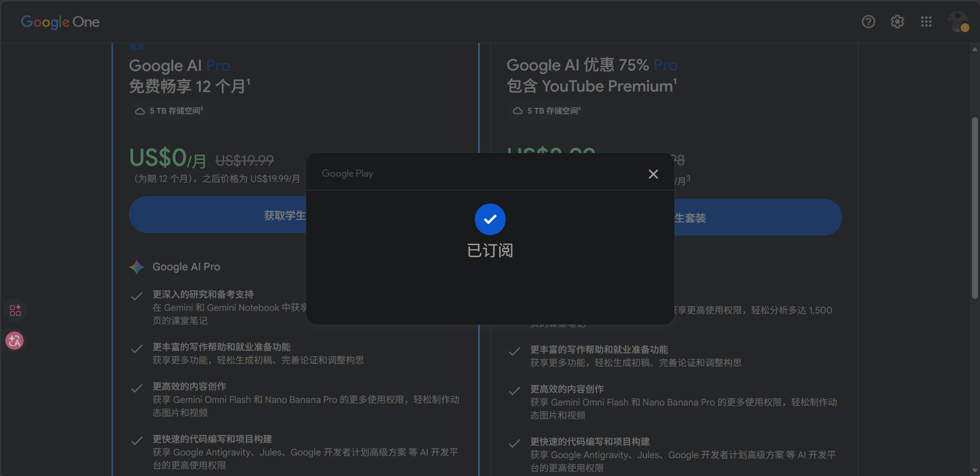The image size is (980, 476).
Task: Open the Google account avatar menu
Action: [958, 22]
